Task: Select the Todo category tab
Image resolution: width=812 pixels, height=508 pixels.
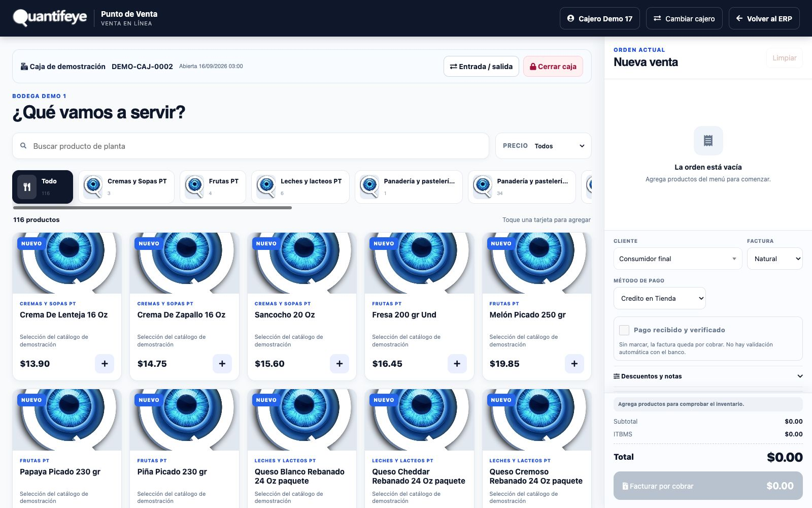Action: [x=43, y=187]
